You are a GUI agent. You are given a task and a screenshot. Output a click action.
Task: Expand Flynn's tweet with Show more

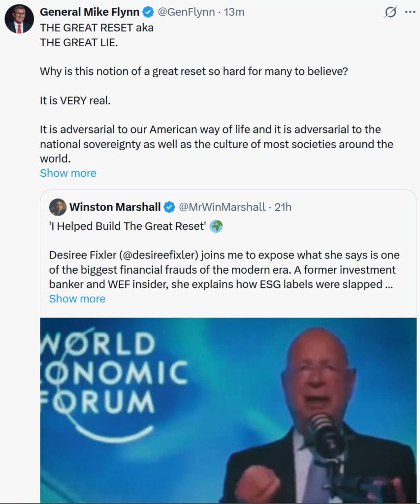click(x=68, y=173)
